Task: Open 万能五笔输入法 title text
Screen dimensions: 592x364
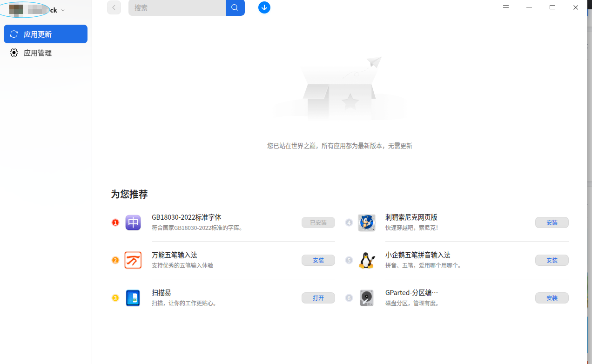Action: [x=175, y=255]
